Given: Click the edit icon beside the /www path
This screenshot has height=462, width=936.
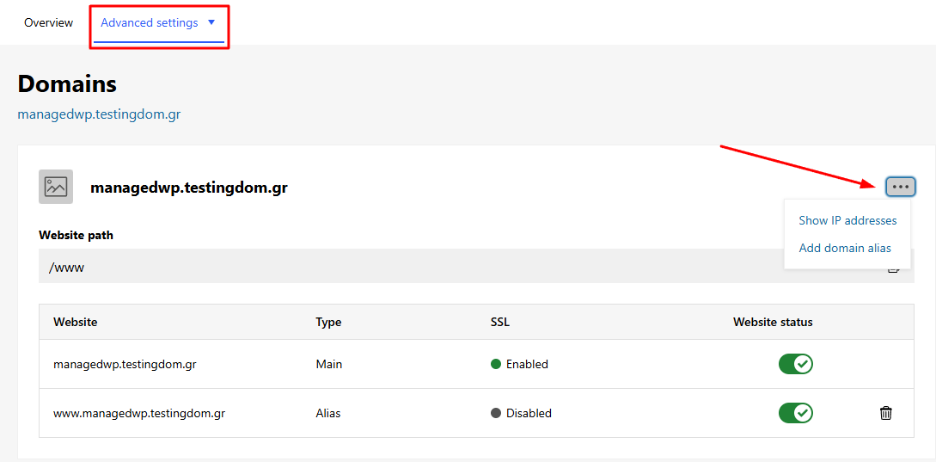Looking at the screenshot, I should [x=894, y=268].
